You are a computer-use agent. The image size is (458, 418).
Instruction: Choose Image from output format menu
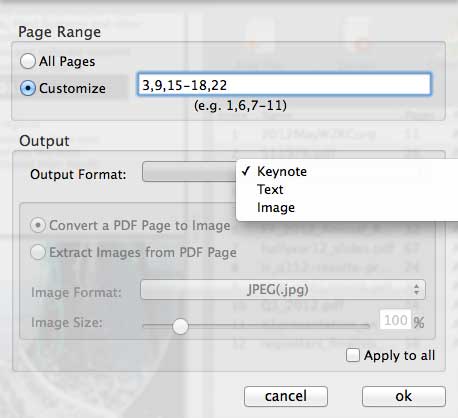click(276, 207)
